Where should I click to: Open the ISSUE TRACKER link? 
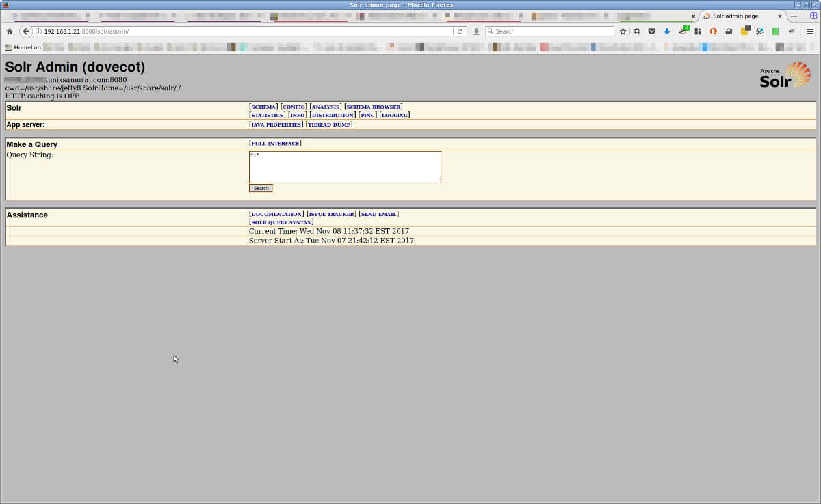tap(332, 214)
